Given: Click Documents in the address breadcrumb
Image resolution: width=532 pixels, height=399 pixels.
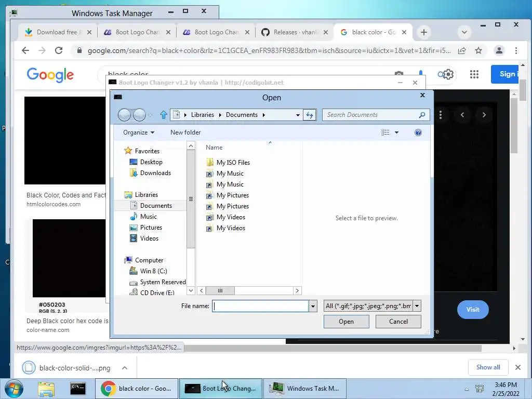Looking at the screenshot, I should pyautogui.click(x=242, y=115).
